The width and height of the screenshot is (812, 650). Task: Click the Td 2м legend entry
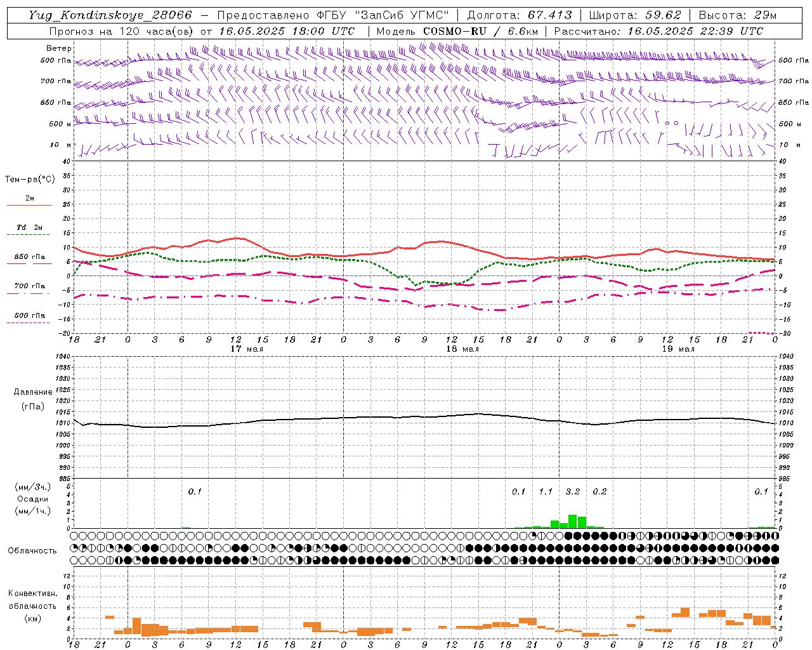pyautogui.click(x=29, y=227)
